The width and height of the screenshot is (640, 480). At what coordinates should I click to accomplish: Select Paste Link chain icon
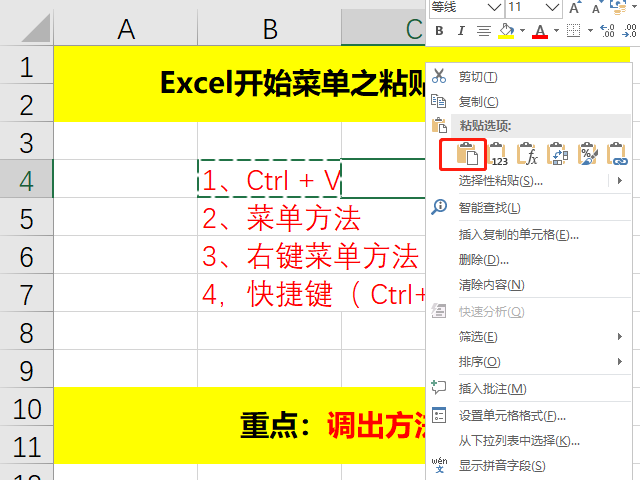click(618, 154)
